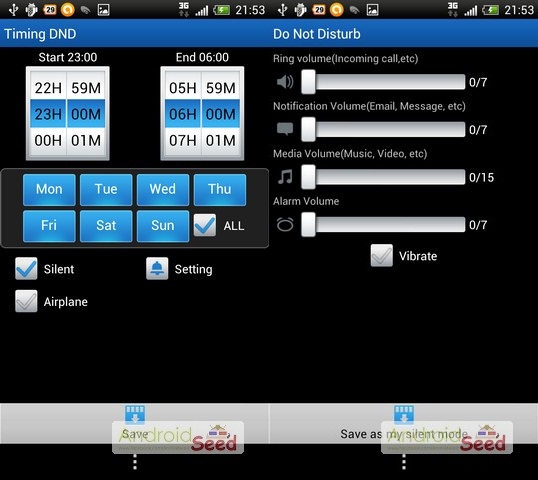Screen dimensions: 538x480
Task: Click the Media Volume slider track
Action: [x=383, y=177]
